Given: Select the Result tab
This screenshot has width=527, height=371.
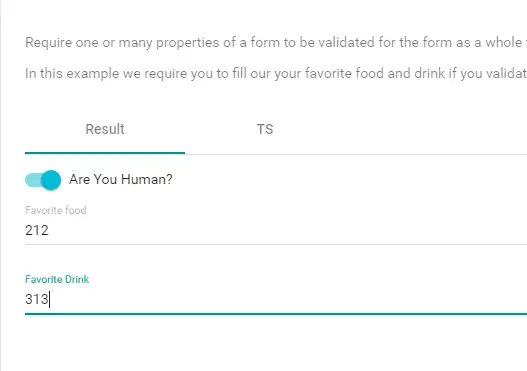Looking at the screenshot, I should (105, 129).
